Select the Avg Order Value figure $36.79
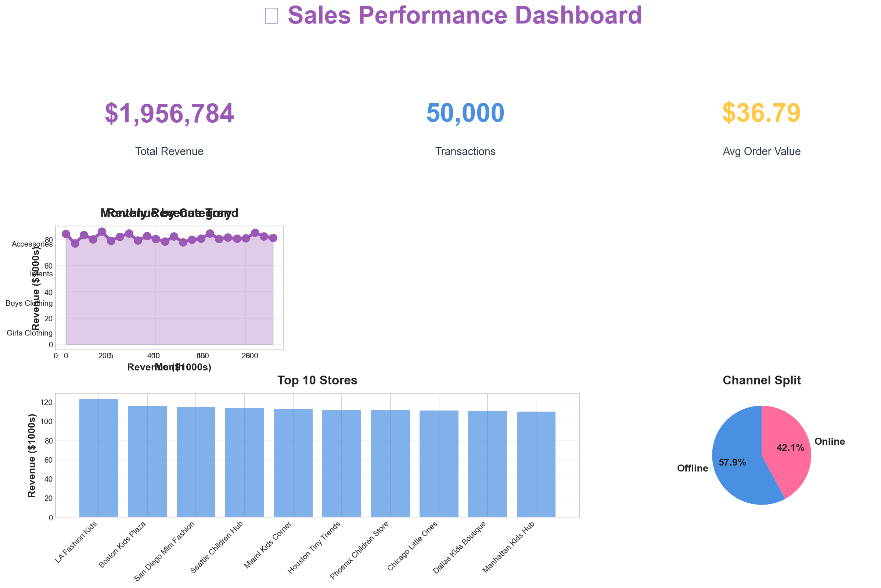 coord(762,112)
